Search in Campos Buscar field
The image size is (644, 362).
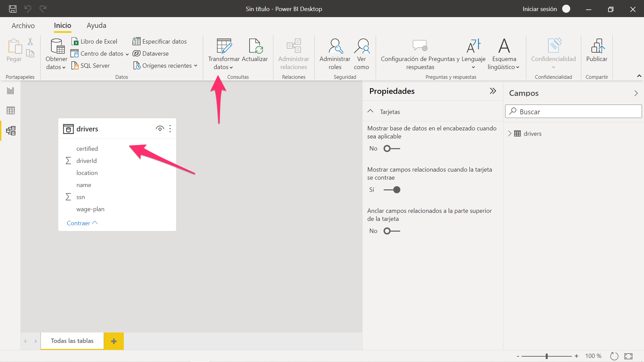574,111
